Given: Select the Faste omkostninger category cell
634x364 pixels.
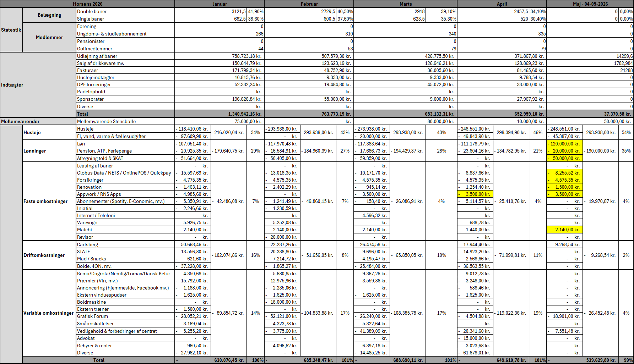Looking at the screenshot, I should click(x=49, y=201).
